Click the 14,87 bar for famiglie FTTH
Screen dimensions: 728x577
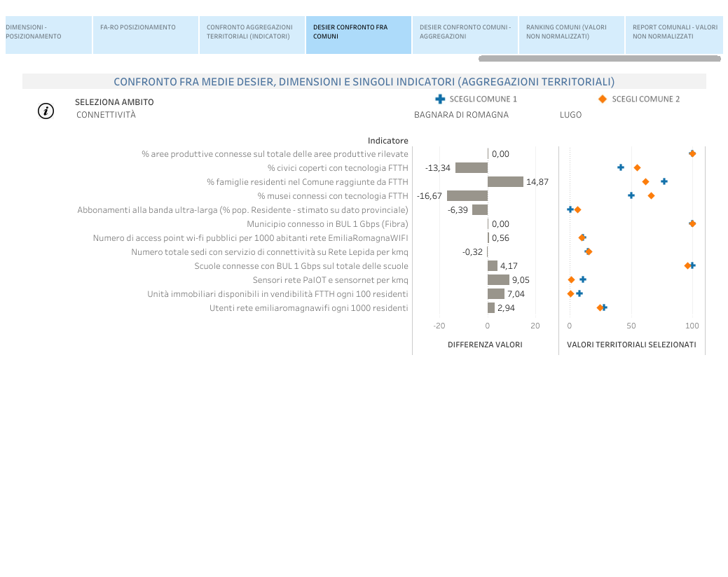coord(505,182)
